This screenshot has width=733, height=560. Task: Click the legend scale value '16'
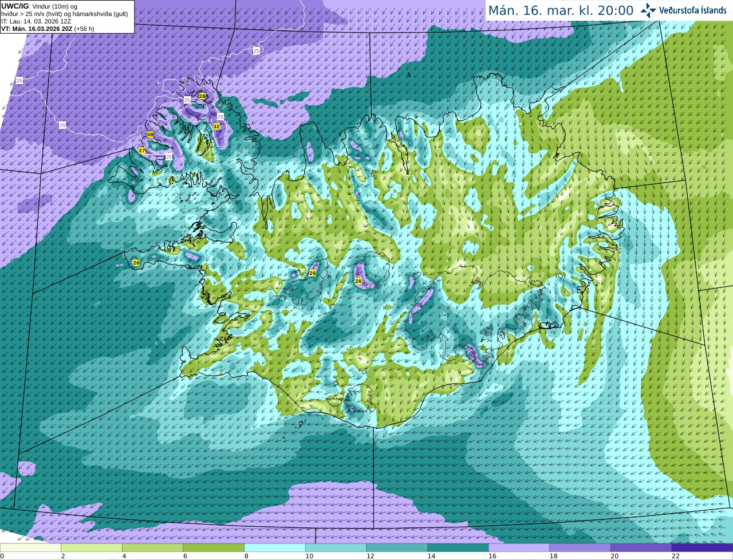492,556
